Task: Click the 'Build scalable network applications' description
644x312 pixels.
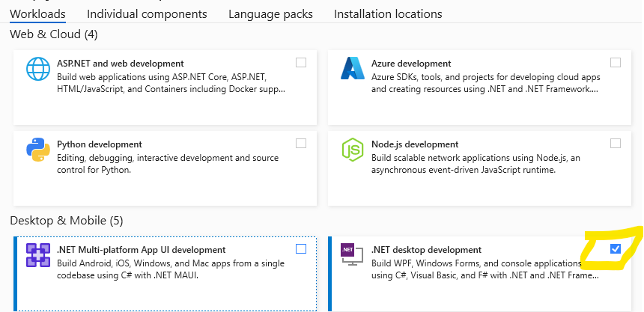Action: tap(476, 164)
